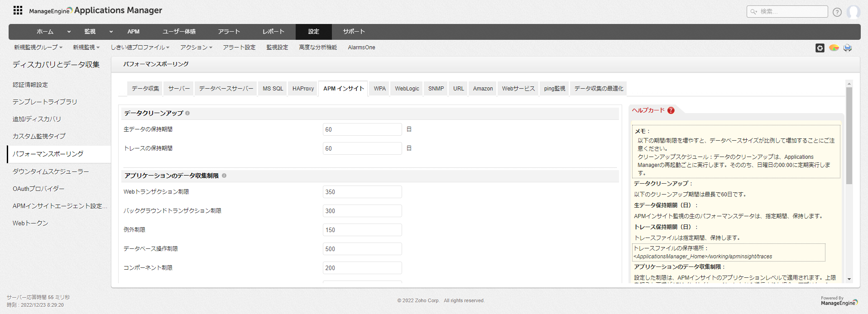
Task: Select the データ収集の最適化 tab
Action: (x=599, y=89)
